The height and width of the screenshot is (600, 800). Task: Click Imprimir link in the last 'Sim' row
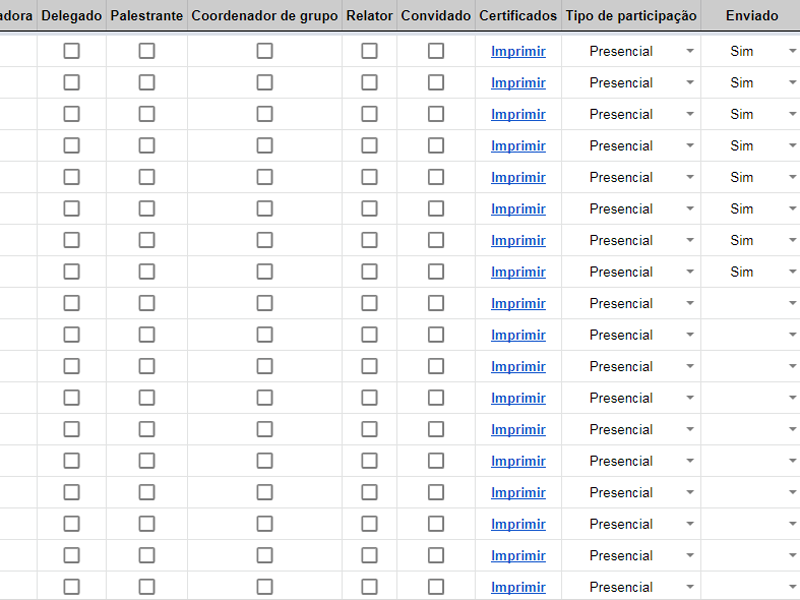click(x=518, y=272)
